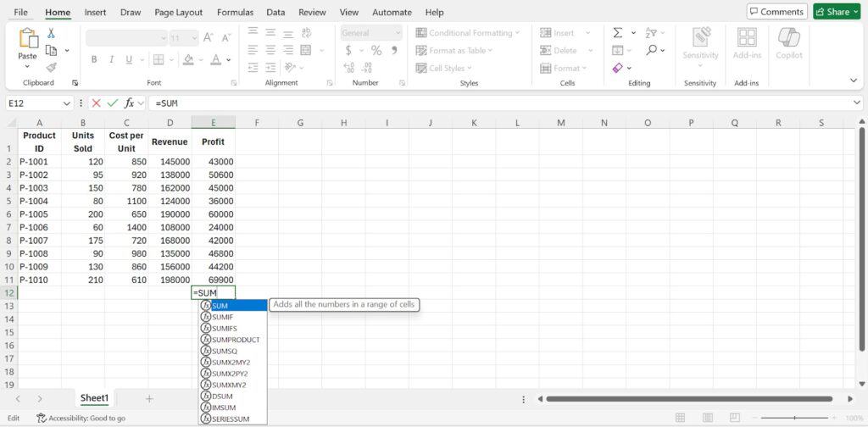The image size is (868, 427).
Task: Click the Insert Function fx icon
Action: [130, 103]
